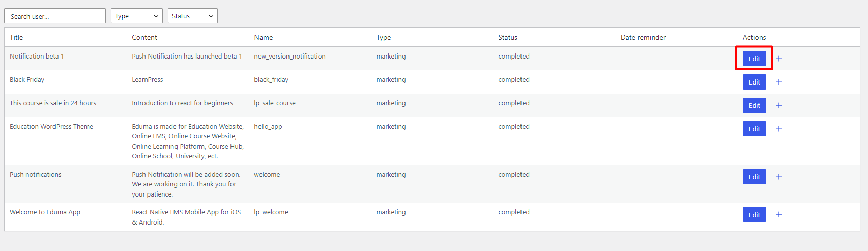The width and height of the screenshot is (868, 251).
Task: Click plus icon in Black Friday row
Action: [x=778, y=82]
